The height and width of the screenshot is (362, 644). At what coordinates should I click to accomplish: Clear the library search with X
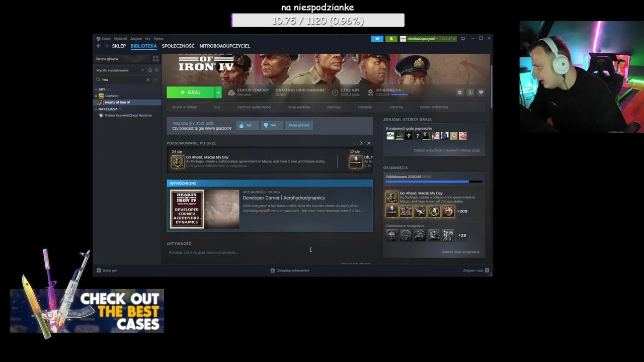pyautogui.click(x=148, y=79)
